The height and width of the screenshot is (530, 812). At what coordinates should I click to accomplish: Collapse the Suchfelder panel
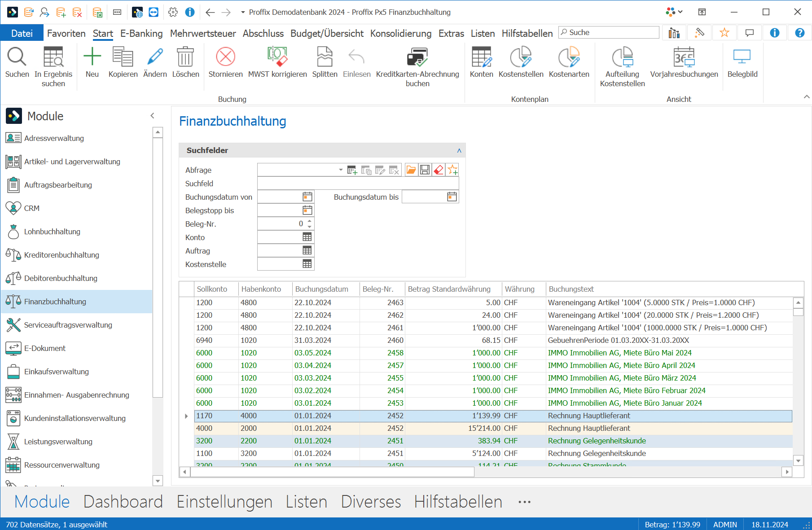[459, 150]
